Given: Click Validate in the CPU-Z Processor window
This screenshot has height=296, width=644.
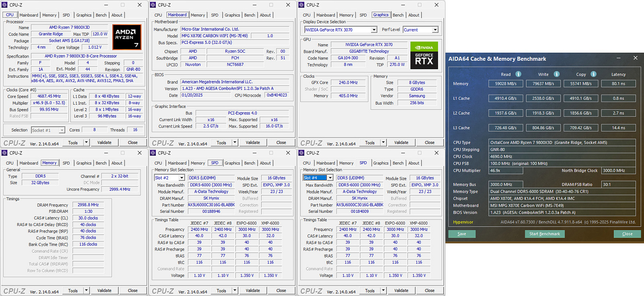Looking at the screenshot, I should tap(104, 142).
